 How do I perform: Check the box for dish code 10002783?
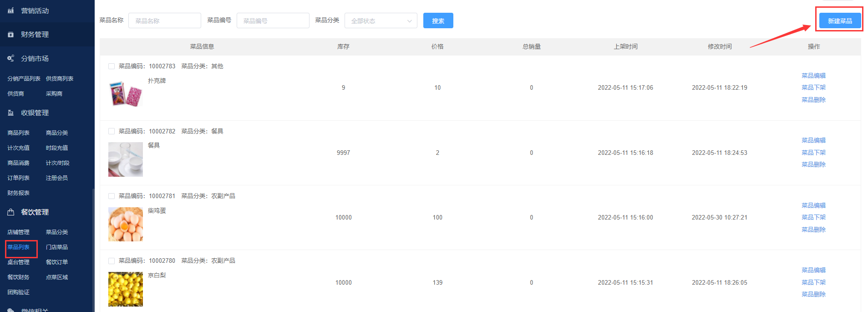112,66
